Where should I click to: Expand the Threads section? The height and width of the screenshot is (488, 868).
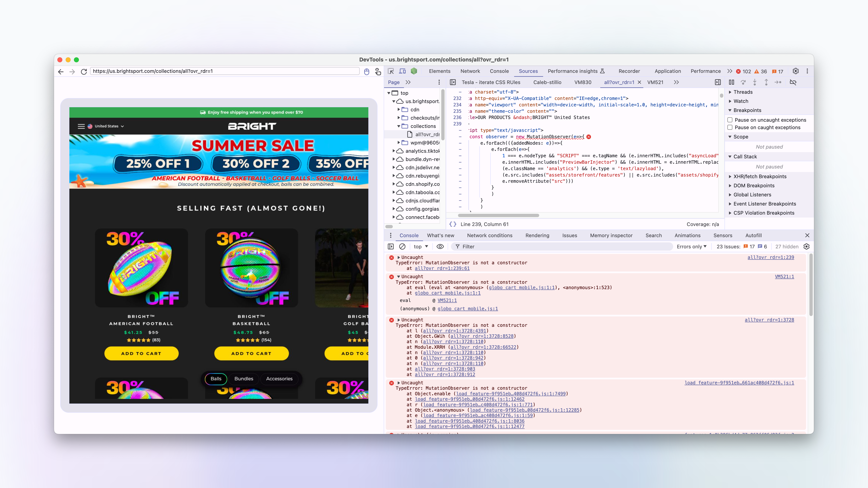(x=743, y=92)
